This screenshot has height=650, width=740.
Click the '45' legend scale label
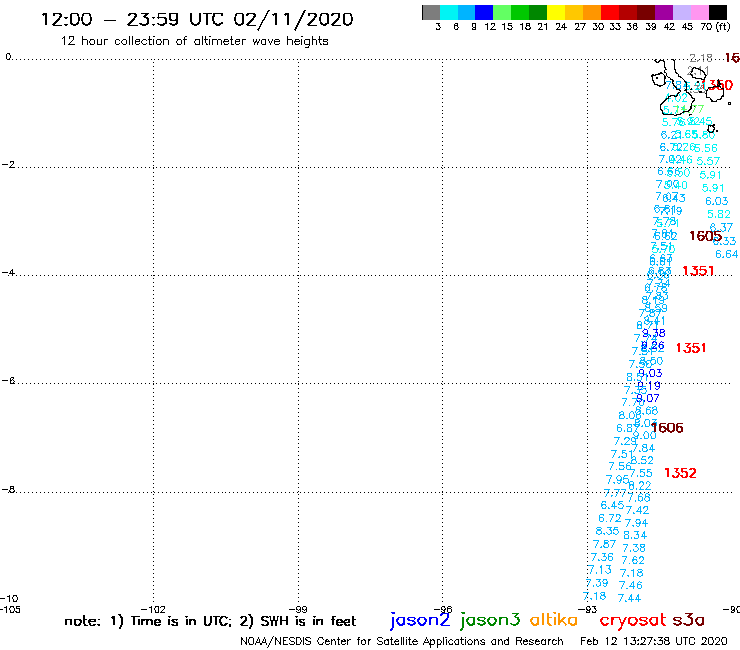(687, 27)
